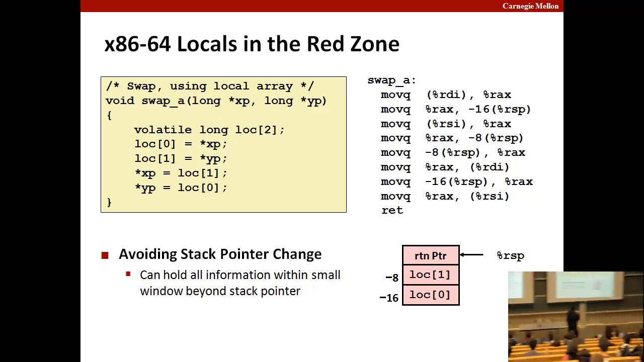Image resolution: width=644 pixels, height=362 pixels.
Task: Click the '%rsp' stack pointer label
Action: click(x=510, y=255)
